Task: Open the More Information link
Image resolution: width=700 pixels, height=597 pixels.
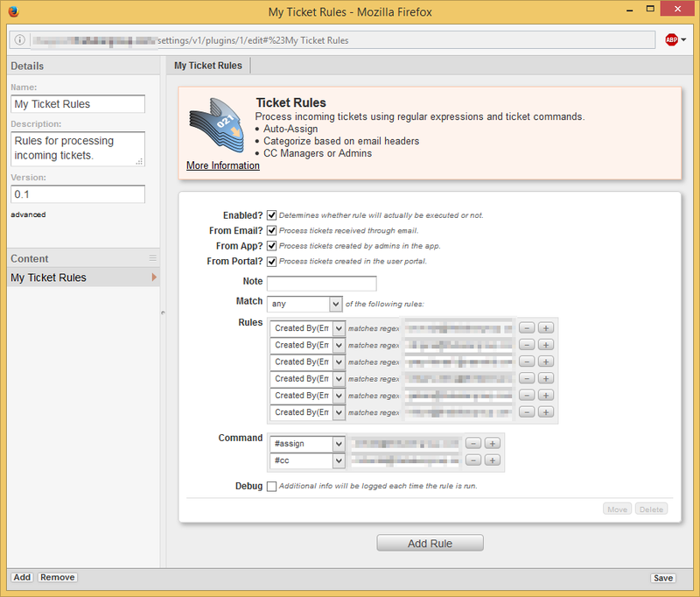Action: pos(222,165)
